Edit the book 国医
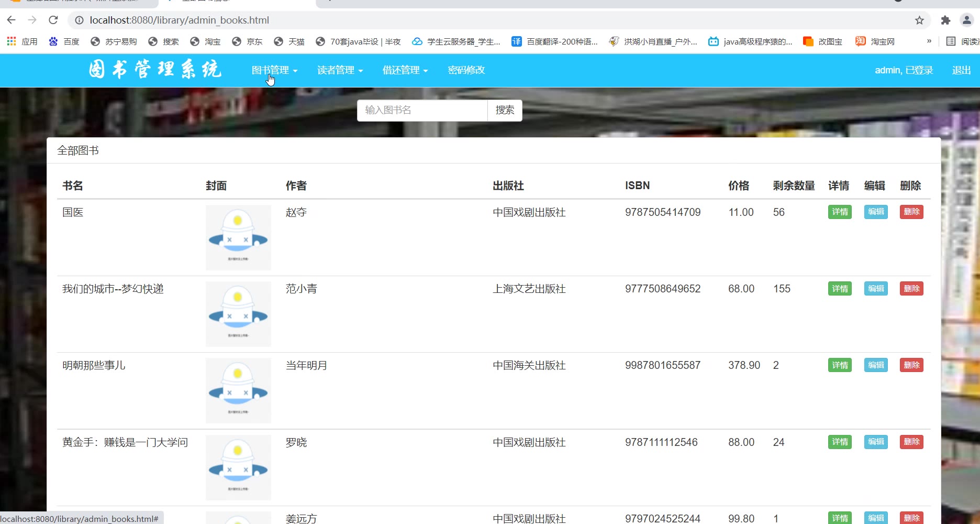 (876, 212)
